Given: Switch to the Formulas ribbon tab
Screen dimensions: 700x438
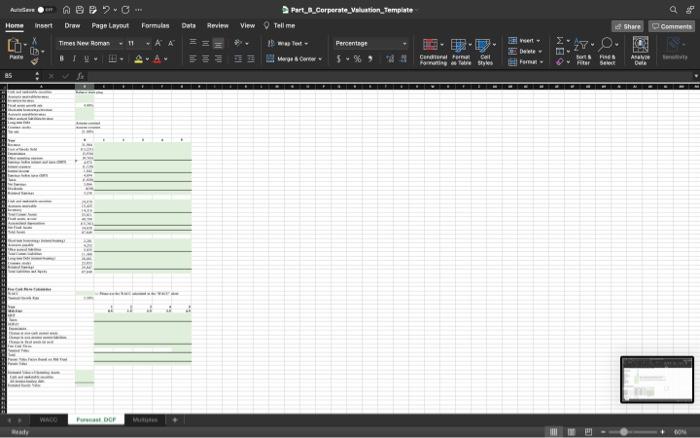Looking at the screenshot, I should click(155, 25).
